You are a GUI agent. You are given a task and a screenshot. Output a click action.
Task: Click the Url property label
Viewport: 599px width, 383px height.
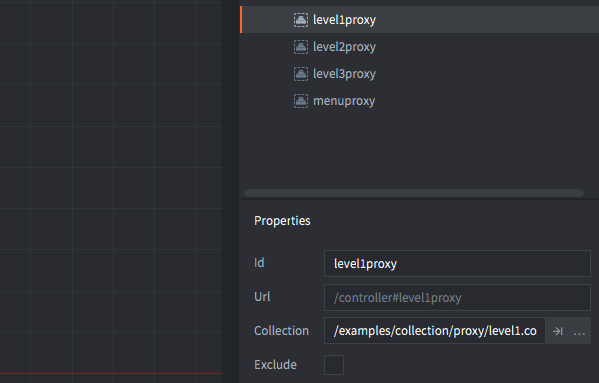262,297
